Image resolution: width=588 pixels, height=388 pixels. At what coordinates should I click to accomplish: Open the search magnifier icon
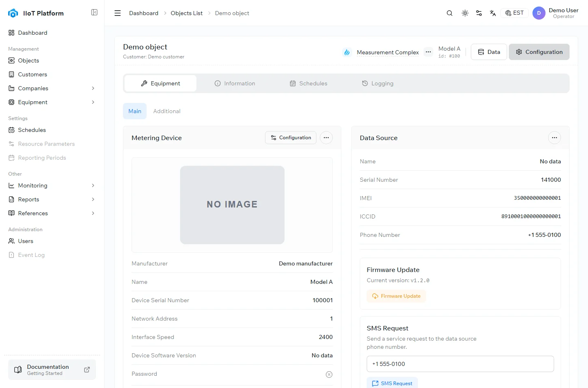[450, 13]
